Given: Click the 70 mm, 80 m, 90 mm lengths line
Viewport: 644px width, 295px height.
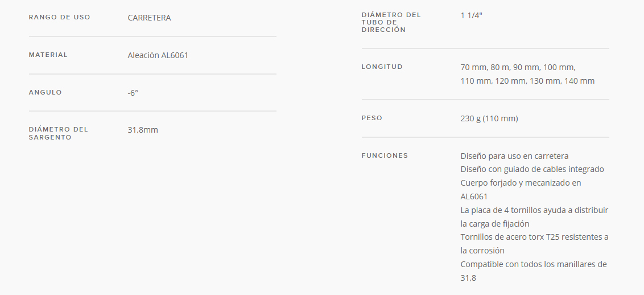Looking at the screenshot, I should (x=518, y=67).
